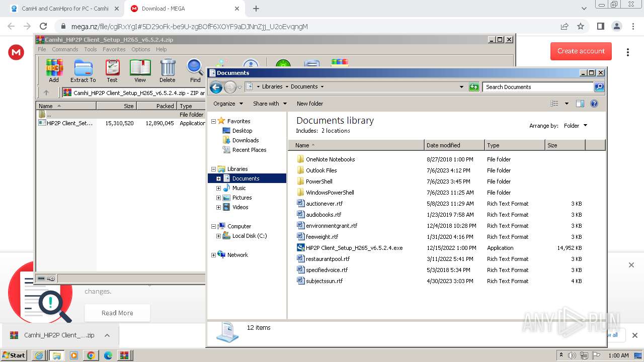Screen dimensions: 644x362
Task: Go up one level in WinRAR
Action: coord(46,93)
